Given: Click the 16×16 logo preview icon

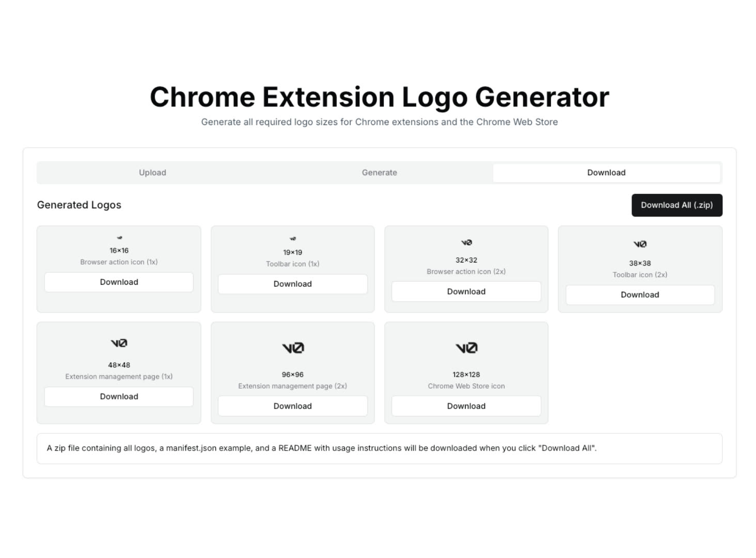Looking at the screenshot, I should click(x=119, y=238).
